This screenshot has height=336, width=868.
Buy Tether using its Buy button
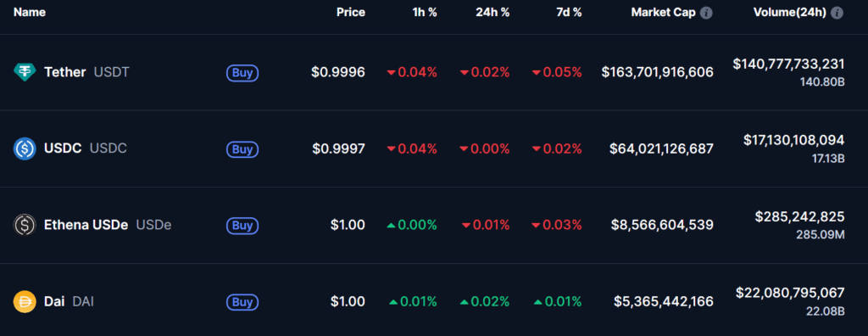pyautogui.click(x=242, y=73)
